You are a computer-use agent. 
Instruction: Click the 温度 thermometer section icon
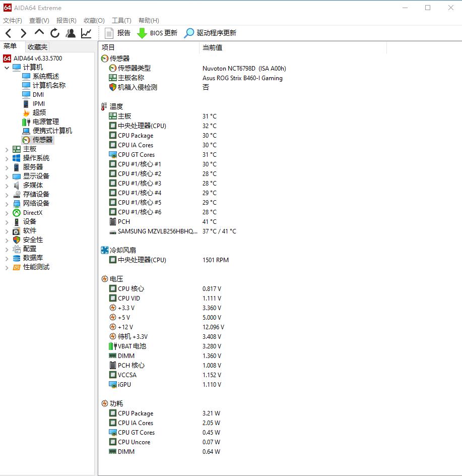click(x=104, y=106)
